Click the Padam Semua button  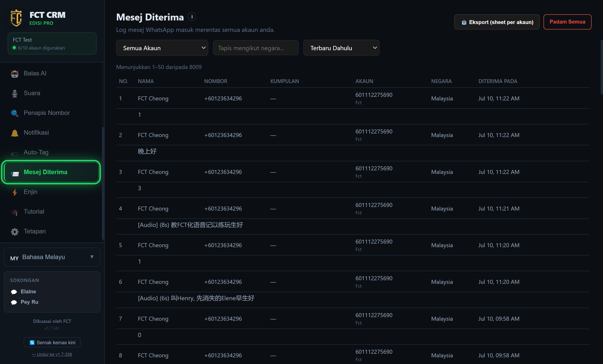pos(567,22)
